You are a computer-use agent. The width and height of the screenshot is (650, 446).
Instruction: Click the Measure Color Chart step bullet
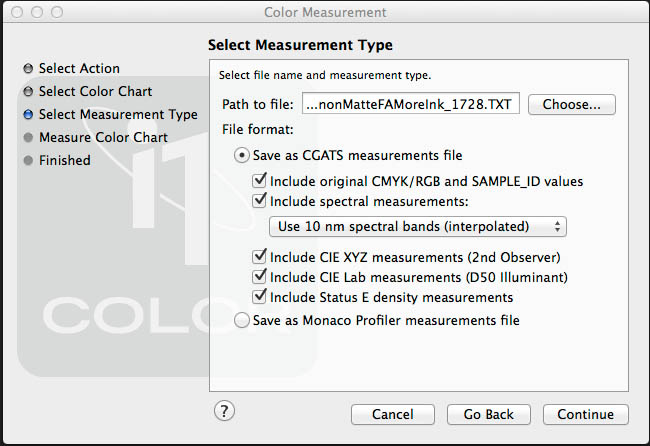tap(29, 138)
